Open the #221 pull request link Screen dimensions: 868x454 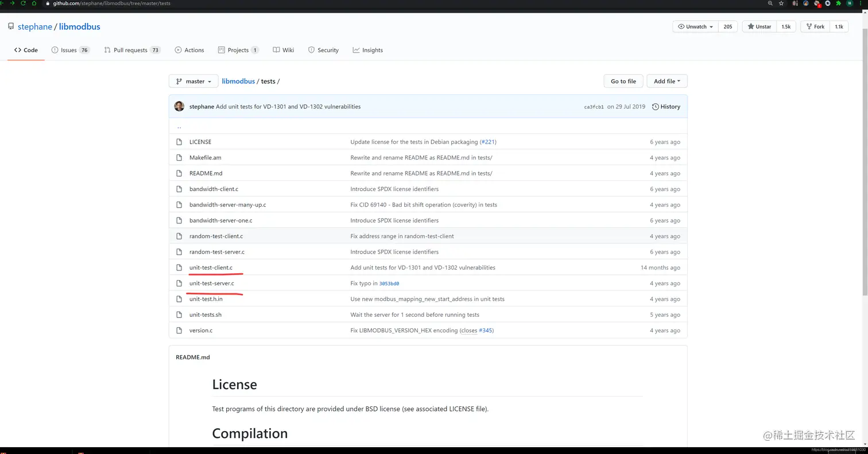click(487, 142)
